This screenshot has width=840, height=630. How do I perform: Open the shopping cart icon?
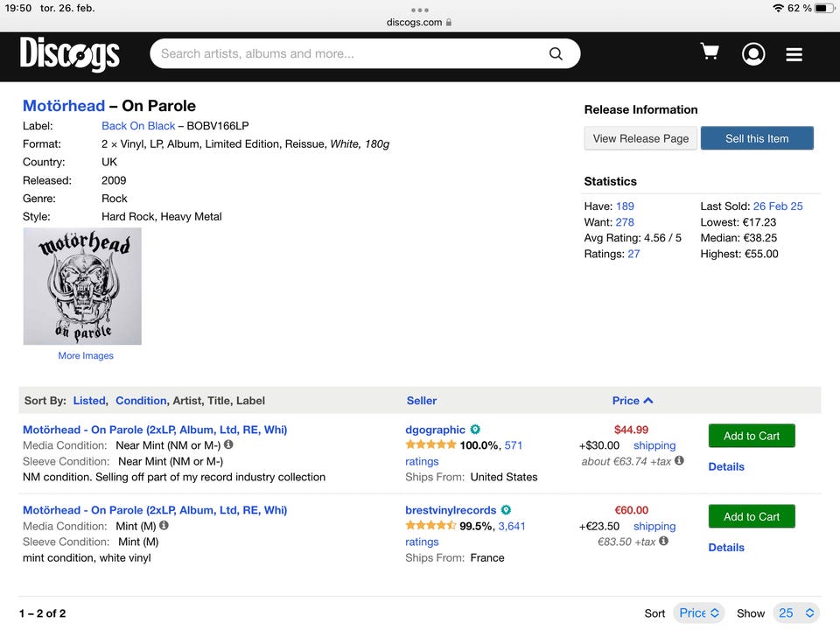point(710,52)
